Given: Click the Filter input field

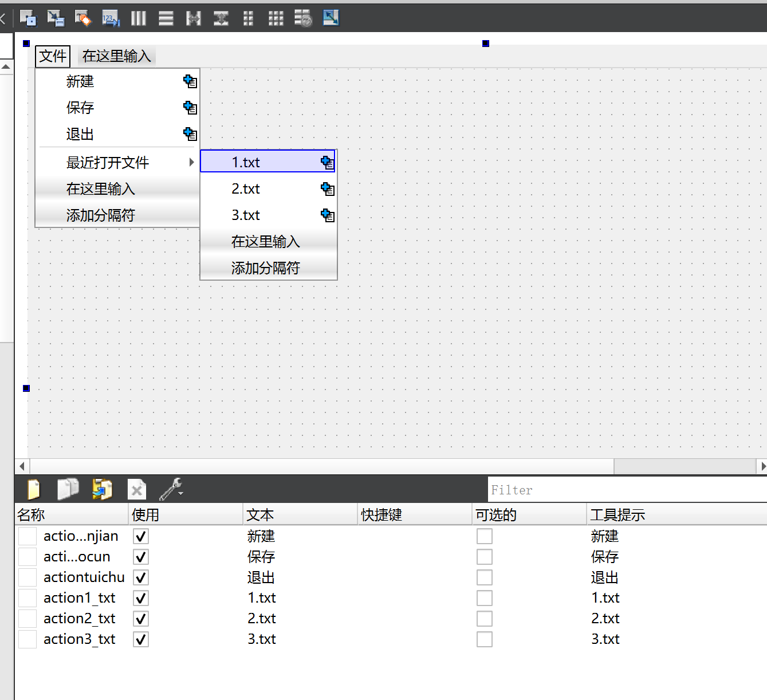Looking at the screenshot, I should [x=627, y=490].
